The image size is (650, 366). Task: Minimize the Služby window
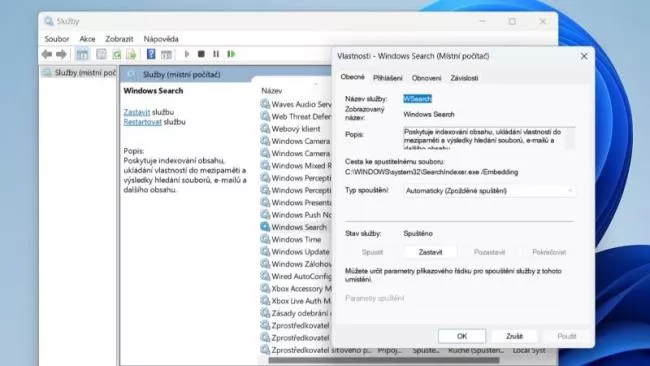coord(482,21)
